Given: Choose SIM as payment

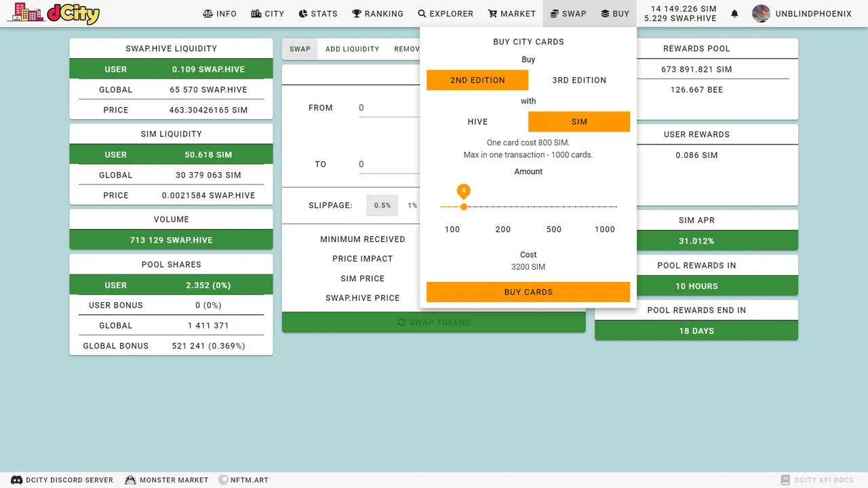Looking at the screenshot, I should (579, 122).
